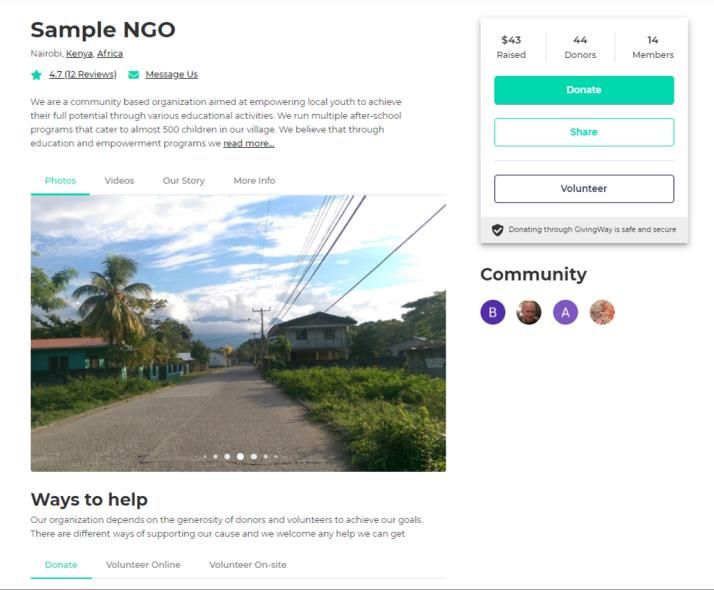Screen dimensions: 714x590
Task: Click the village road photo
Action: (x=238, y=333)
